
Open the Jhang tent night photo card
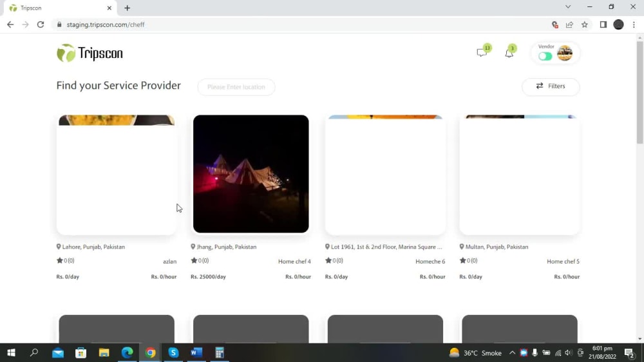point(251,174)
